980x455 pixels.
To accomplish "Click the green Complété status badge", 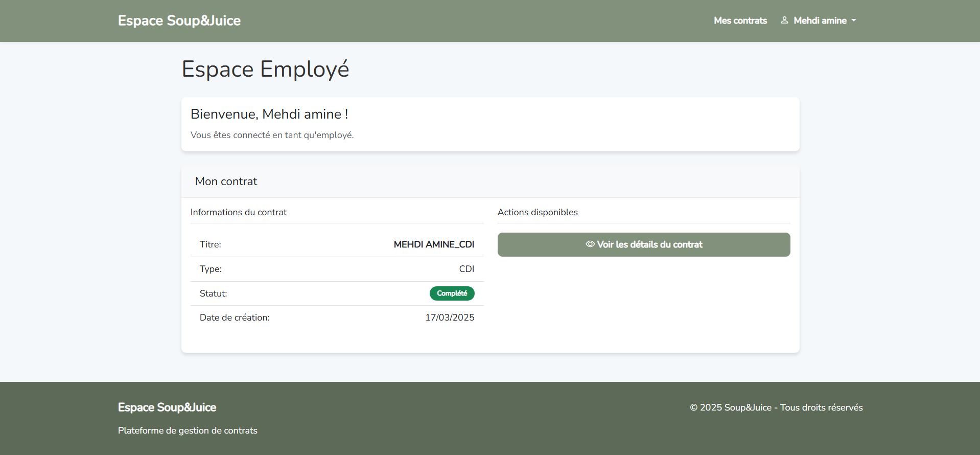I will click(452, 293).
